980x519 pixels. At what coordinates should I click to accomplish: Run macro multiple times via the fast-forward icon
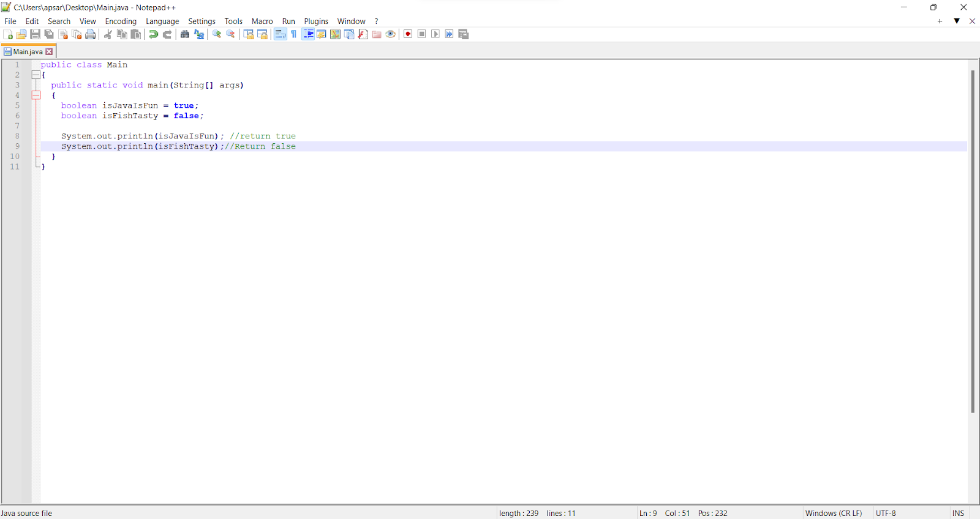pyautogui.click(x=449, y=34)
